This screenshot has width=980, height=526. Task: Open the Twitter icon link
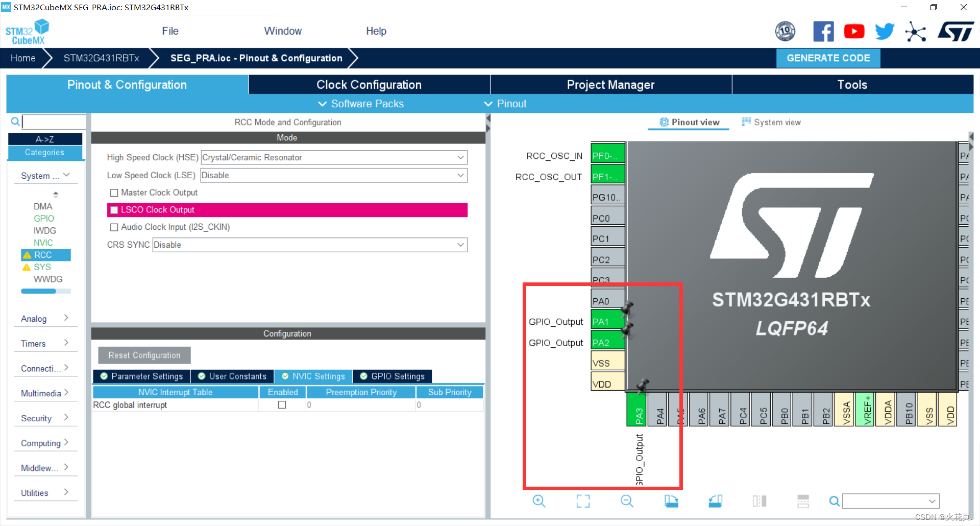click(885, 32)
